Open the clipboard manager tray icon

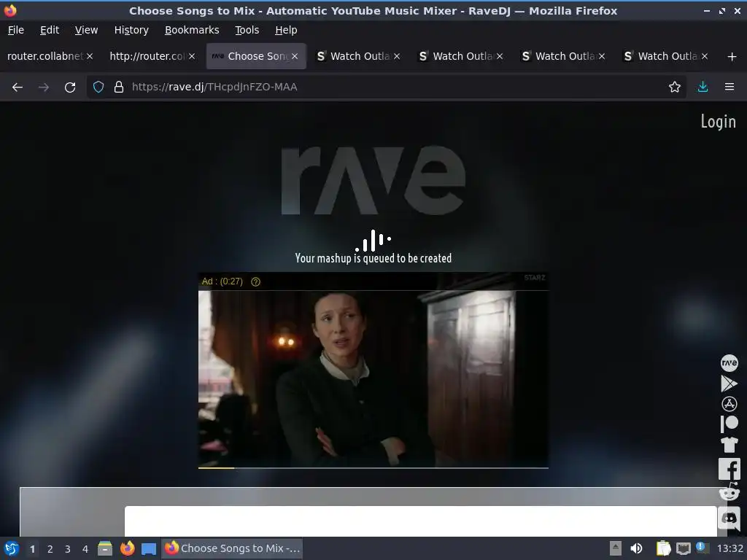pyautogui.click(x=663, y=548)
